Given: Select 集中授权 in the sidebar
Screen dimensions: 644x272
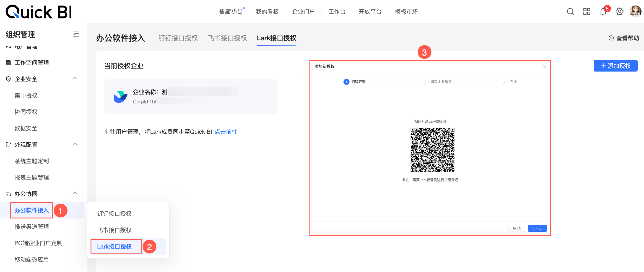Looking at the screenshot, I should (x=26, y=95).
